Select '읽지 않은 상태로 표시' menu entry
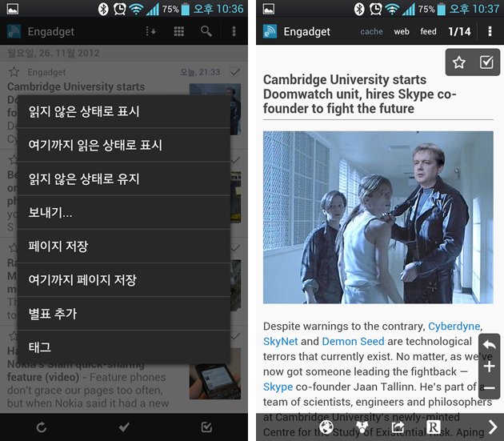This screenshot has height=441, width=504. pos(124,111)
